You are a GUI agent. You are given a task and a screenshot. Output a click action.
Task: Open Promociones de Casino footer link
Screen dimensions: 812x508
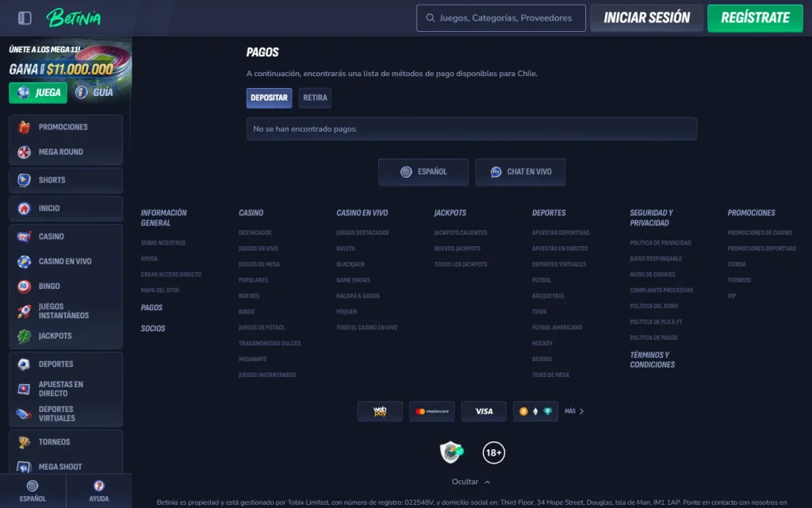coord(759,233)
